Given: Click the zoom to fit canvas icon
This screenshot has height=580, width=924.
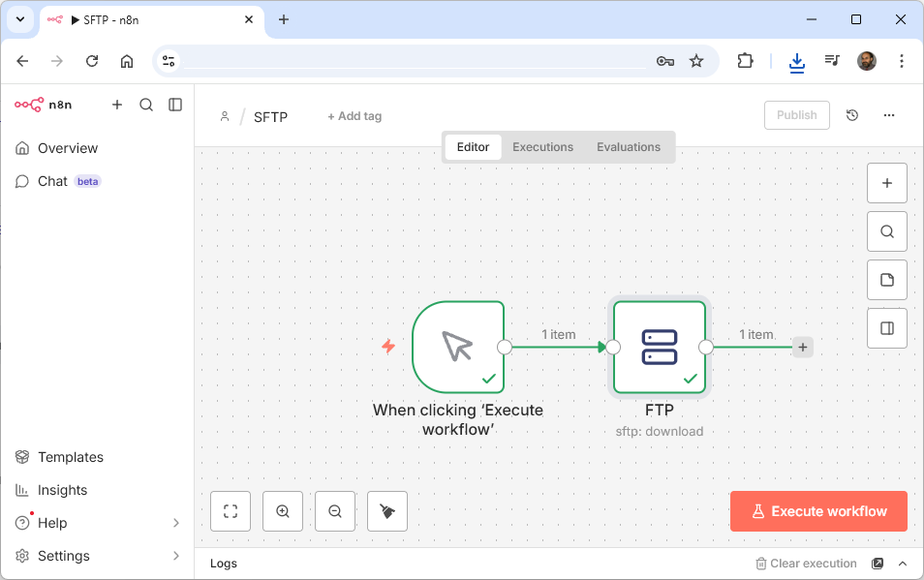Looking at the screenshot, I should [x=231, y=511].
